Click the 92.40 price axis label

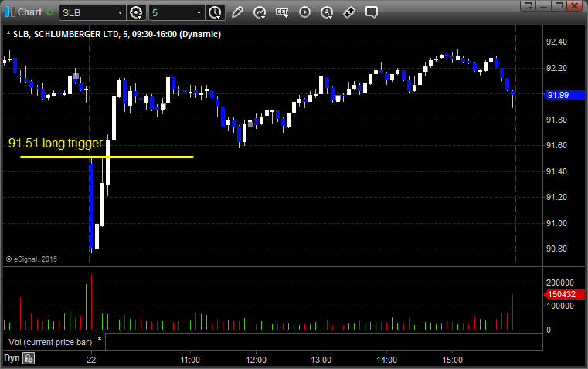[x=556, y=42]
